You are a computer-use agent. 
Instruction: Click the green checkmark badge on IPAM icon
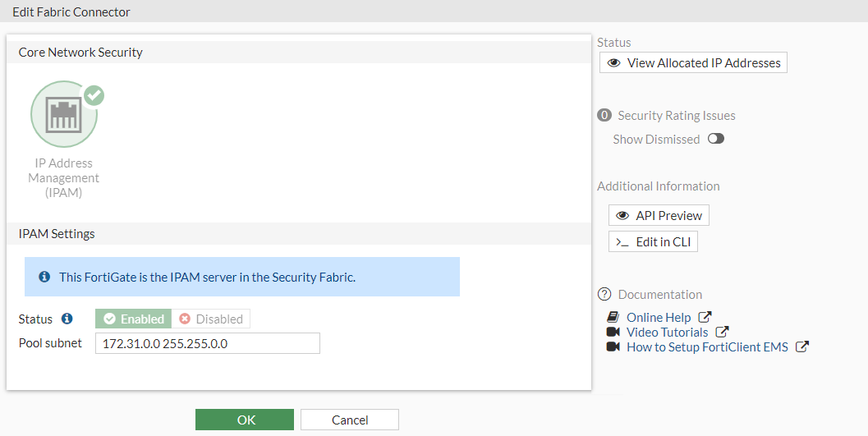coord(94,95)
